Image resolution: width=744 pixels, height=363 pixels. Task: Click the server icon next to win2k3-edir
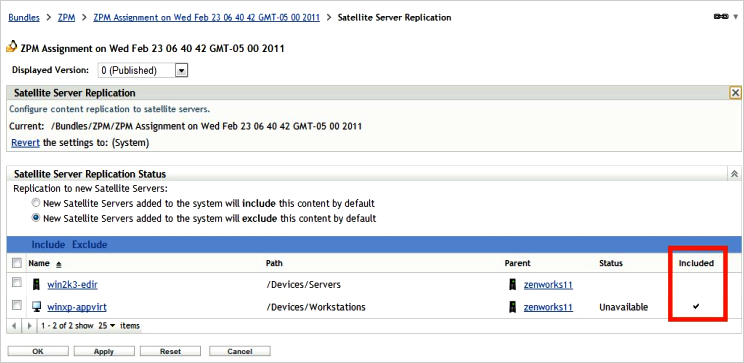point(36,284)
